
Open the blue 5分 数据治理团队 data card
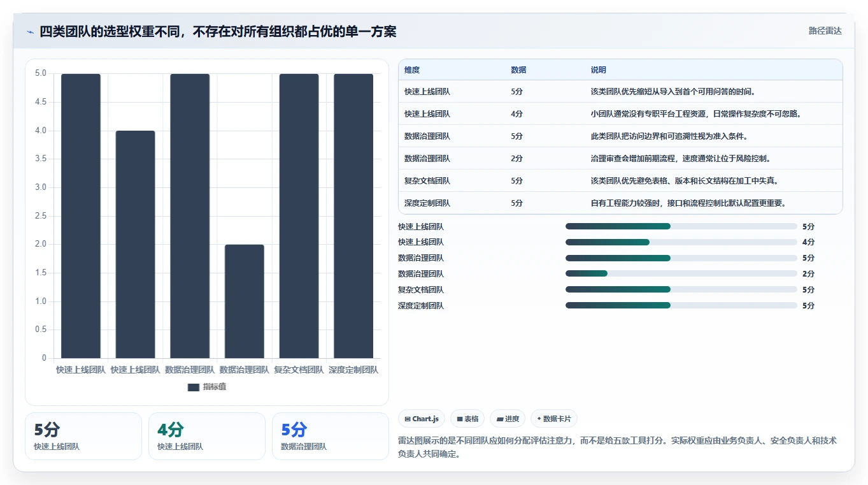pyautogui.click(x=331, y=436)
